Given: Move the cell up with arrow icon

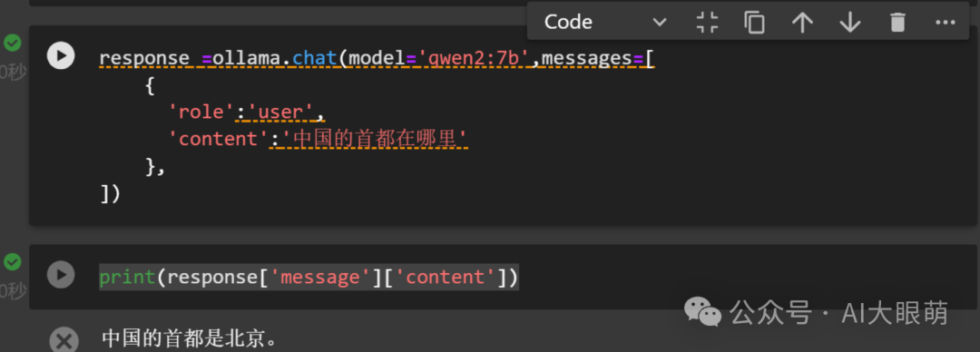Looking at the screenshot, I should tap(802, 23).
